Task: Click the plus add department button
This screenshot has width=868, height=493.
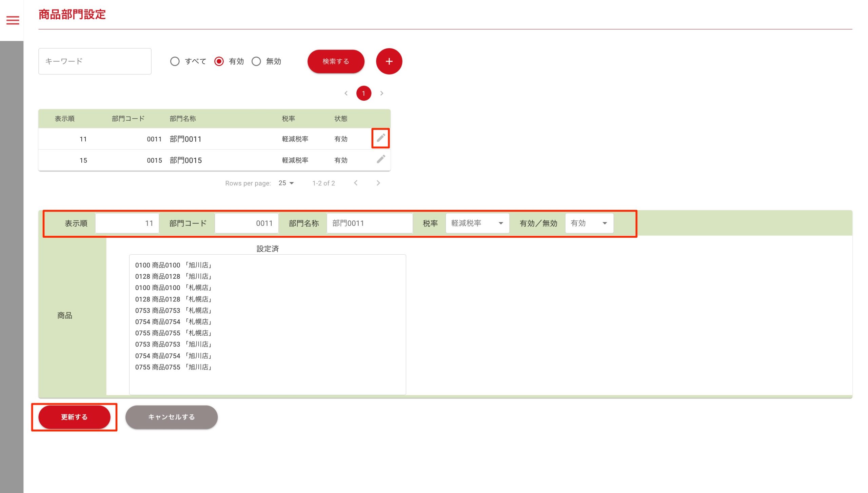Action: (389, 61)
